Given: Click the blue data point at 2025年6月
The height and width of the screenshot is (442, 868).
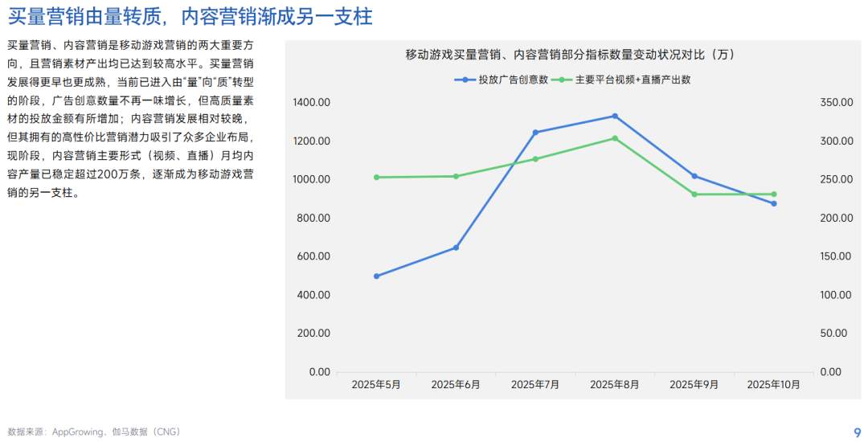Looking at the screenshot, I should (x=456, y=248).
